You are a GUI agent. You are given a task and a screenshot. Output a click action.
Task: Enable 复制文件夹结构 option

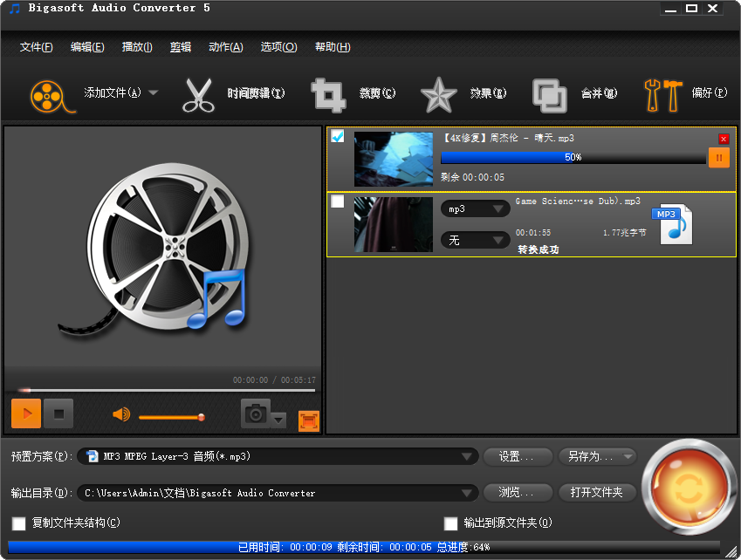click(18, 524)
